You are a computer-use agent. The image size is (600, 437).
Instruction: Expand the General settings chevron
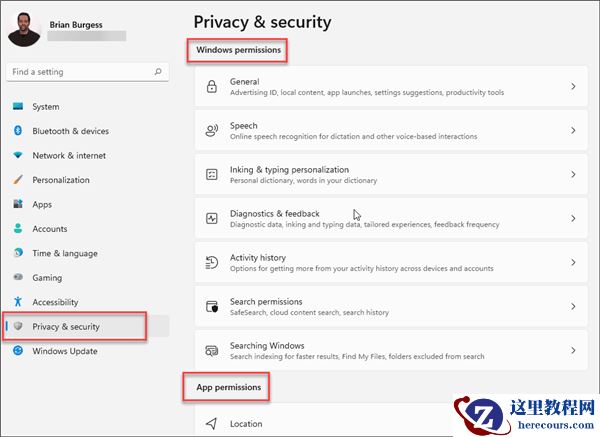573,86
